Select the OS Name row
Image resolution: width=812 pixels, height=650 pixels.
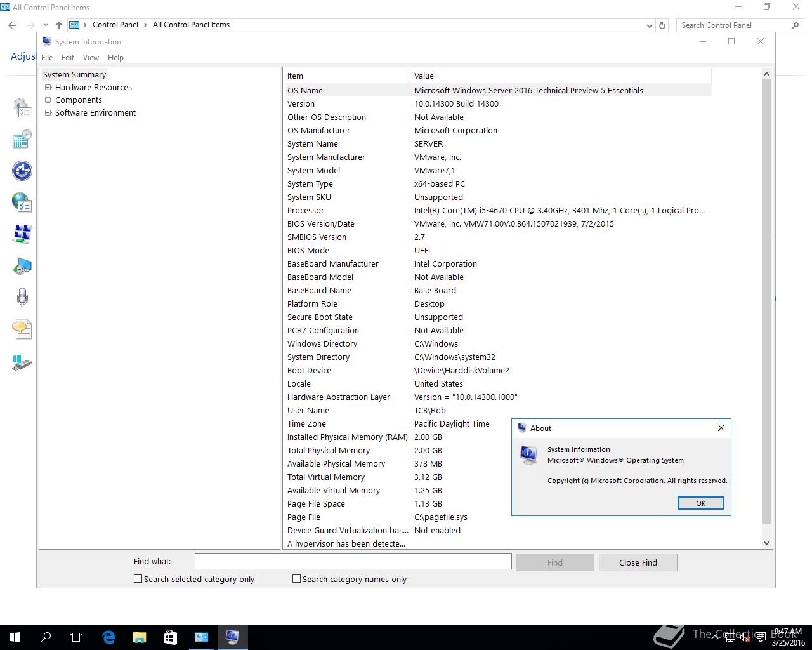click(x=498, y=90)
